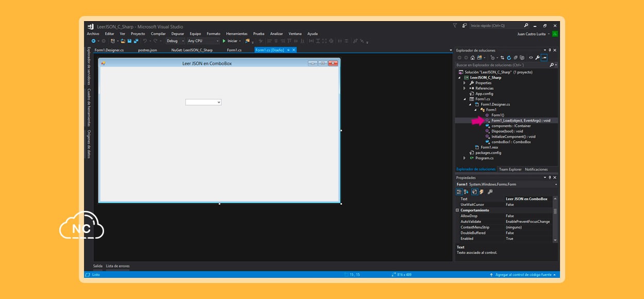Toggle Categorized view in Propiedades panel

pyautogui.click(x=459, y=192)
